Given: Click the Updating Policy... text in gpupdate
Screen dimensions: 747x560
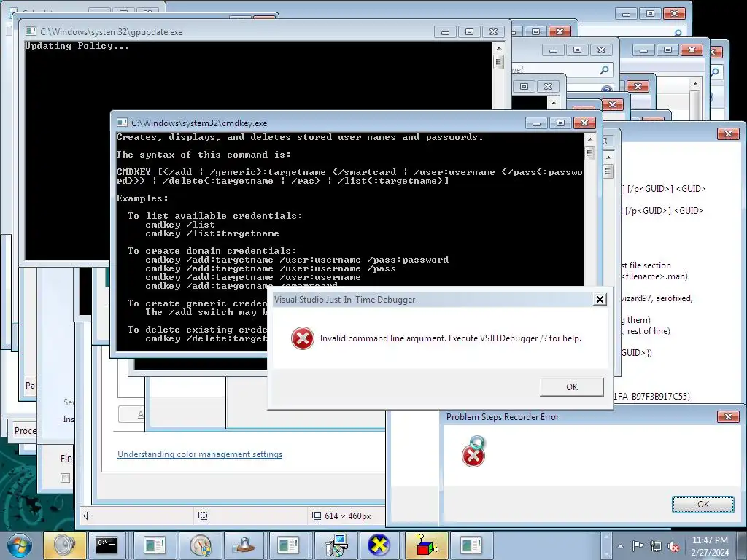Looking at the screenshot, I should tap(77, 46).
